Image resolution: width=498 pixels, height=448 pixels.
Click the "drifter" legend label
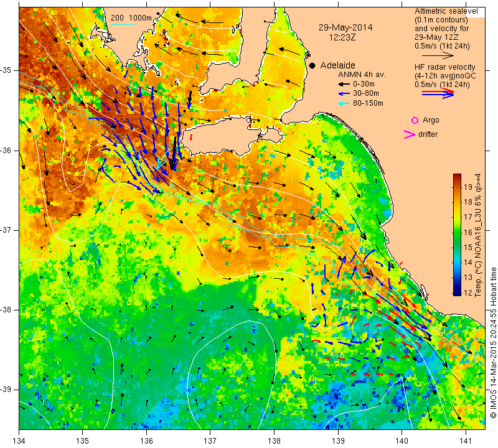click(428, 134)
